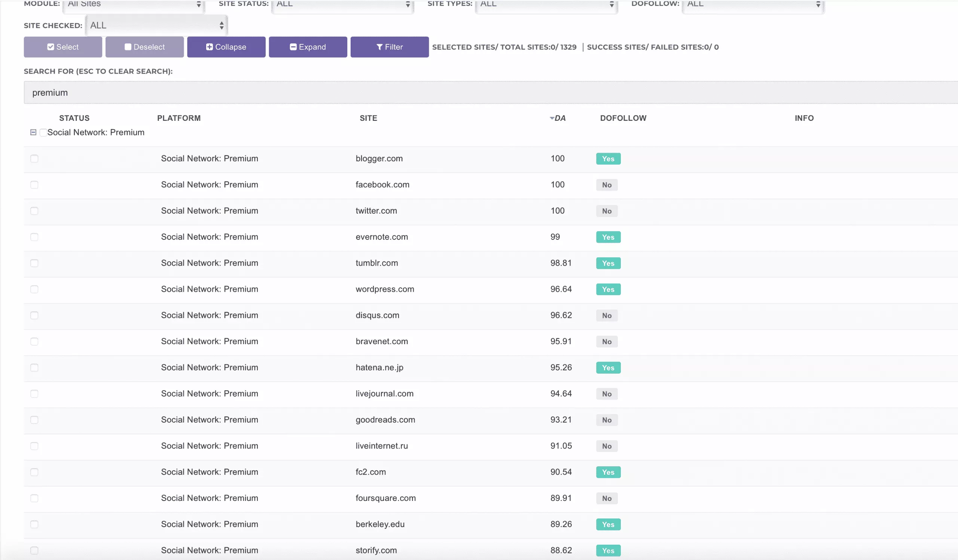The height and width of the screenshot is (560, 958).
Task: Open the MODULE dropdown
Action: coord(133,5)
